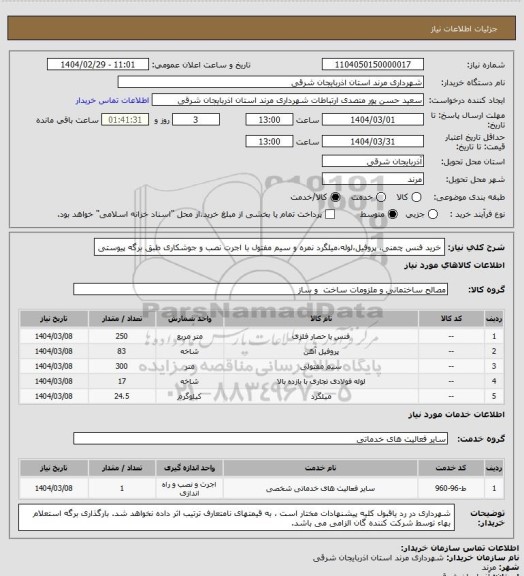Select the کالا radio button
Screen dimensions: 524x576
pos(416,197)
